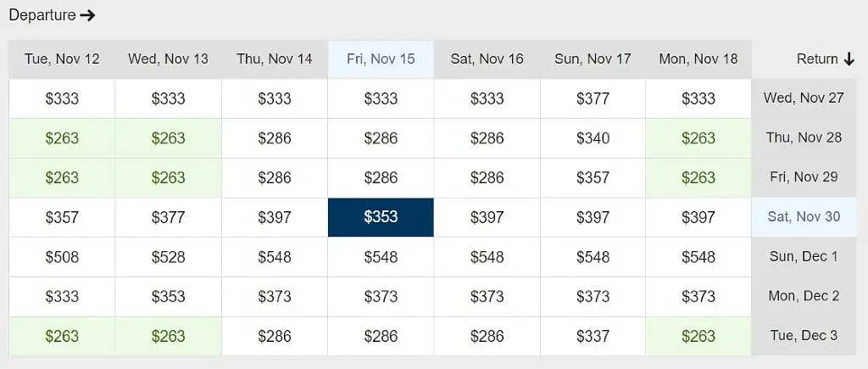Select Tue, Nov 12 departure column header
Viewport: 868px width, 369px height.
pos(62,59)
